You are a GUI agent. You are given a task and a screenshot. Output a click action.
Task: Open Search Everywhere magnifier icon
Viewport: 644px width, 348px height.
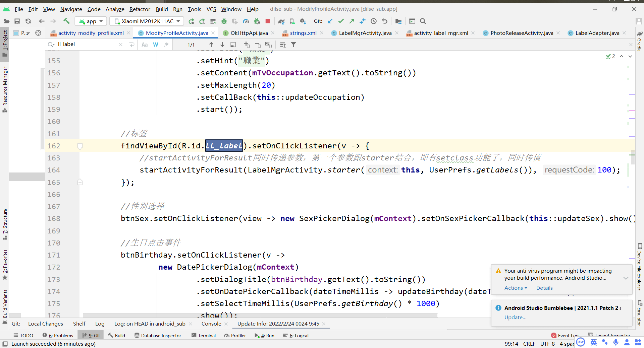tap(423, 21)
